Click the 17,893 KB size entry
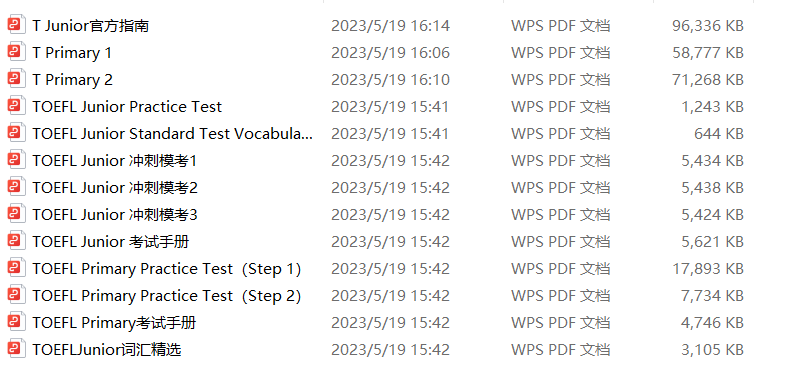The width and height of the screenshot is (789, 374). [x=708, y=269]
